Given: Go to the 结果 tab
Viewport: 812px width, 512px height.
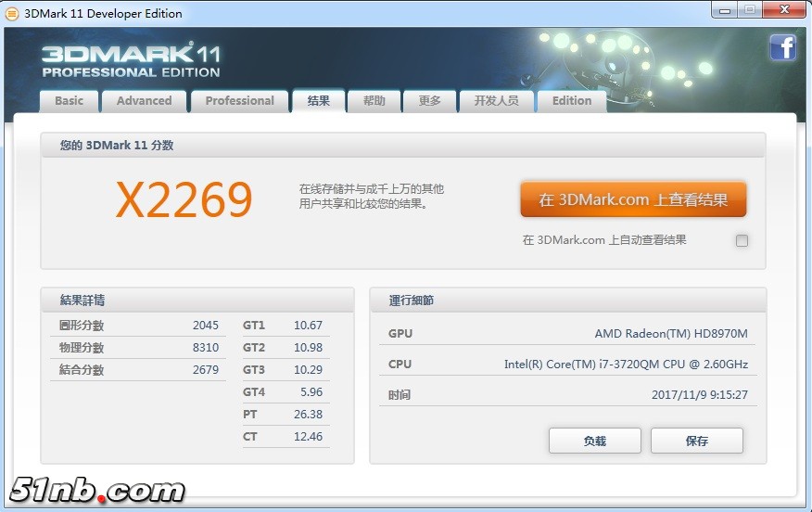Looking at the screenshot, I should (x=319, y=100).
